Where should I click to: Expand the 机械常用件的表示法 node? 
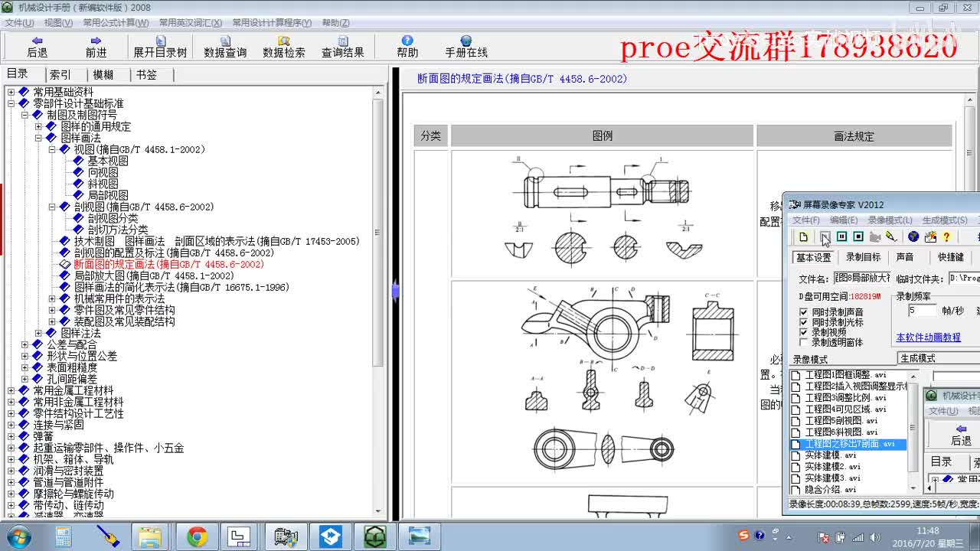[x=52, y=298]
